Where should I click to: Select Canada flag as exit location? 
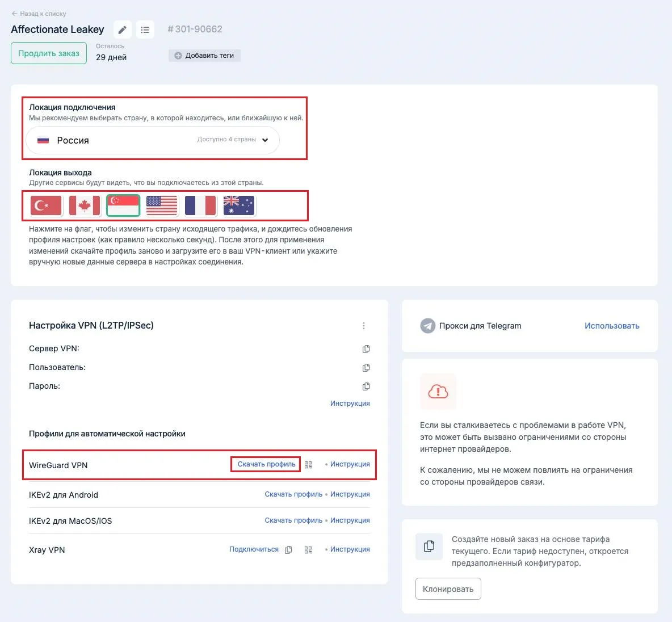tap(85, 205)
